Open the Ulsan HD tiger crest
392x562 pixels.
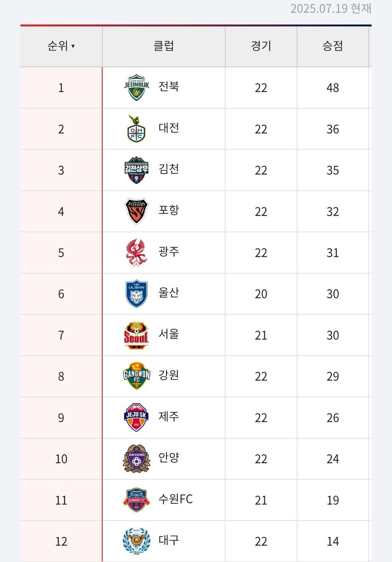[137, 294]
